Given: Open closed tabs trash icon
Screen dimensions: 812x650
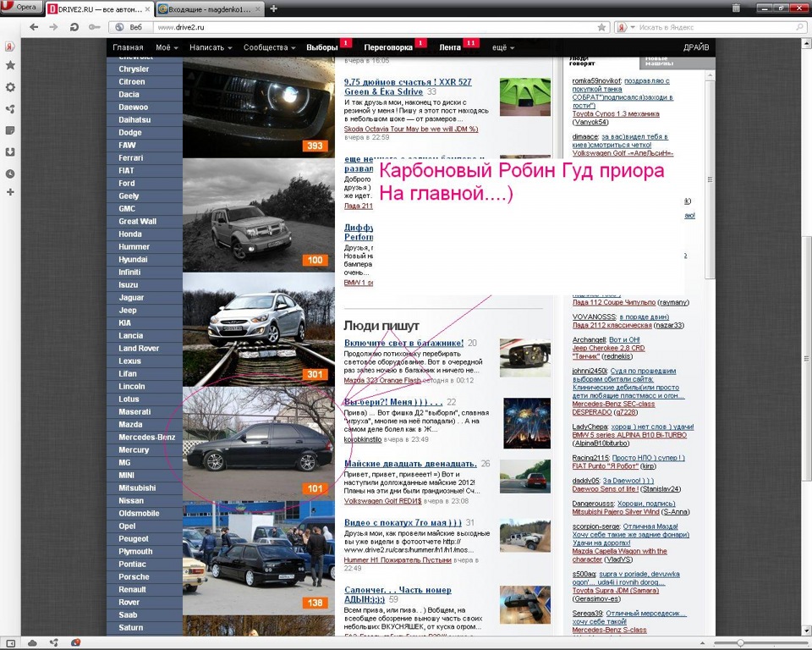Looking at the screenshot, I should (736, 8).
